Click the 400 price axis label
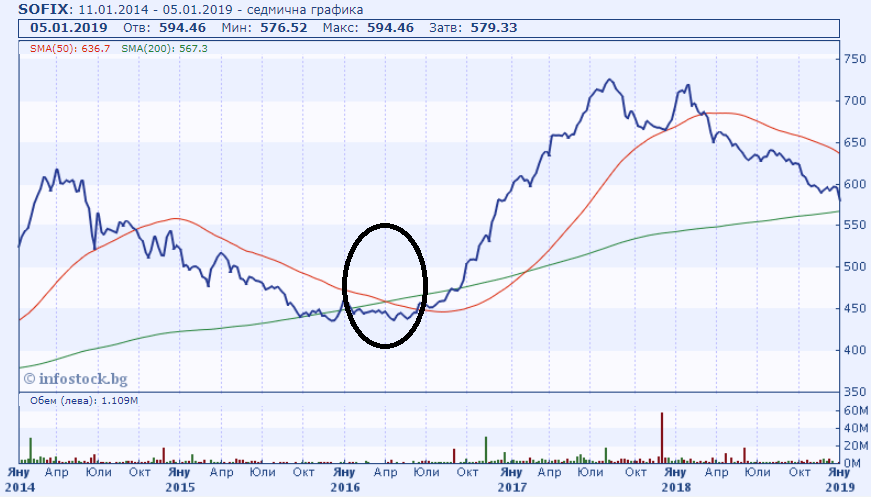 point(854,350)
